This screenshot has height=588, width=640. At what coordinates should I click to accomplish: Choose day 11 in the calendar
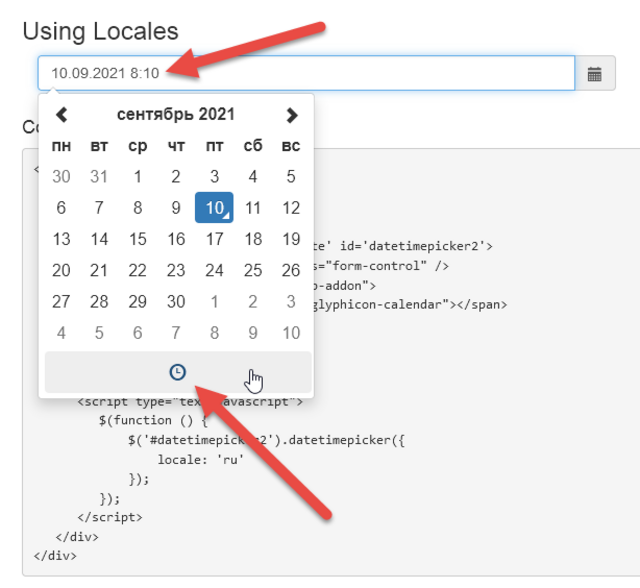pos(253,208)
